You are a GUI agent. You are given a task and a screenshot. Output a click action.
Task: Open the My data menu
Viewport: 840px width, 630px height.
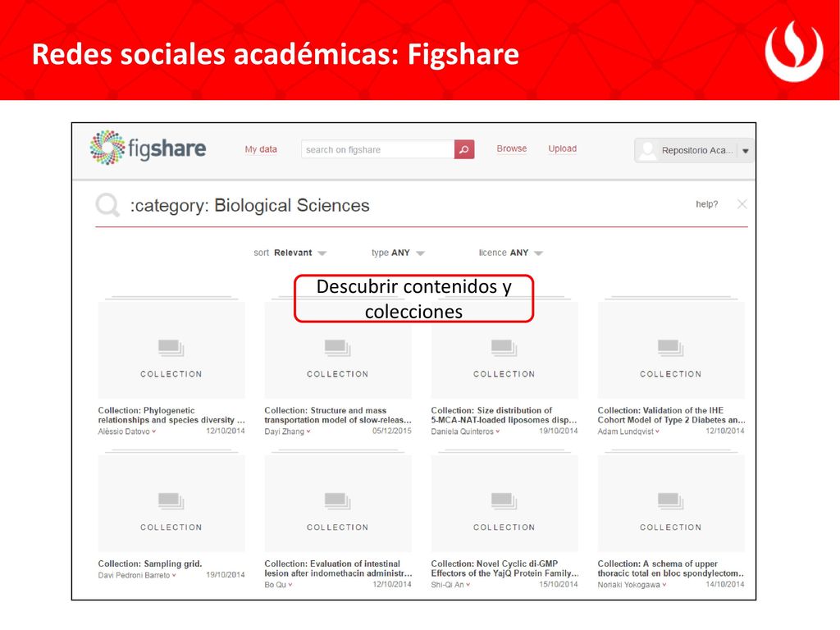click(x=261, y=149)
